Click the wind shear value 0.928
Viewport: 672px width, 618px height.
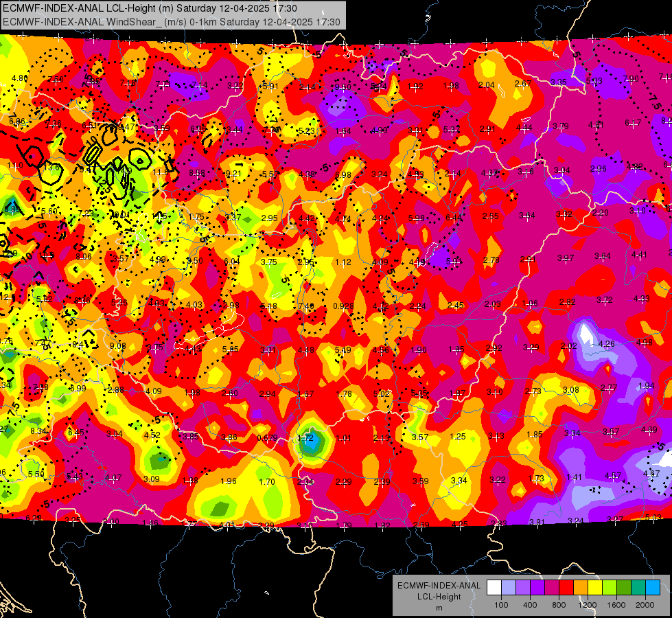pyautogui.click(x=343, y=306)
